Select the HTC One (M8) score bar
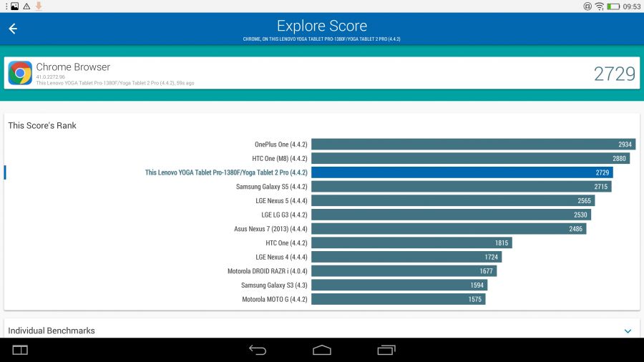This screenshot has height=362, width=644. pos(471,159)
